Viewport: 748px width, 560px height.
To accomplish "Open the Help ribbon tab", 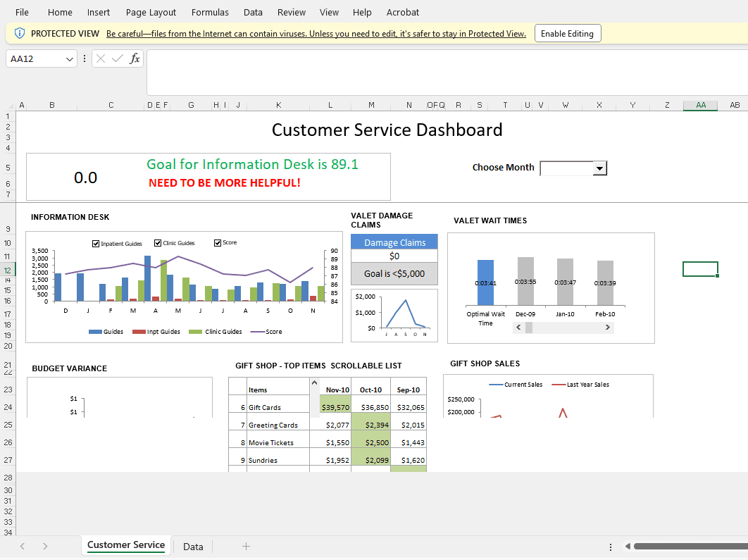I will 362,13.
